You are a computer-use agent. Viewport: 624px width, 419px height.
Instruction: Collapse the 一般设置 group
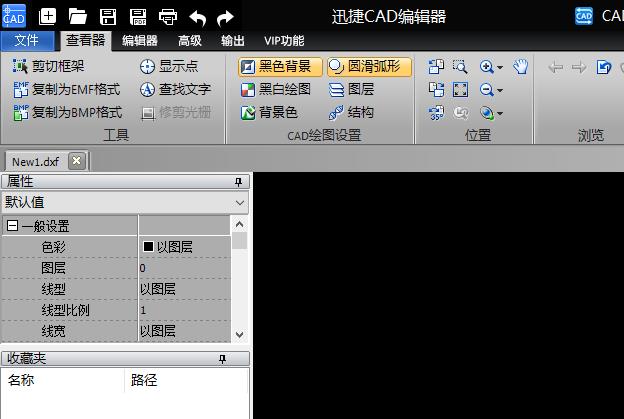tap(13, 226)
